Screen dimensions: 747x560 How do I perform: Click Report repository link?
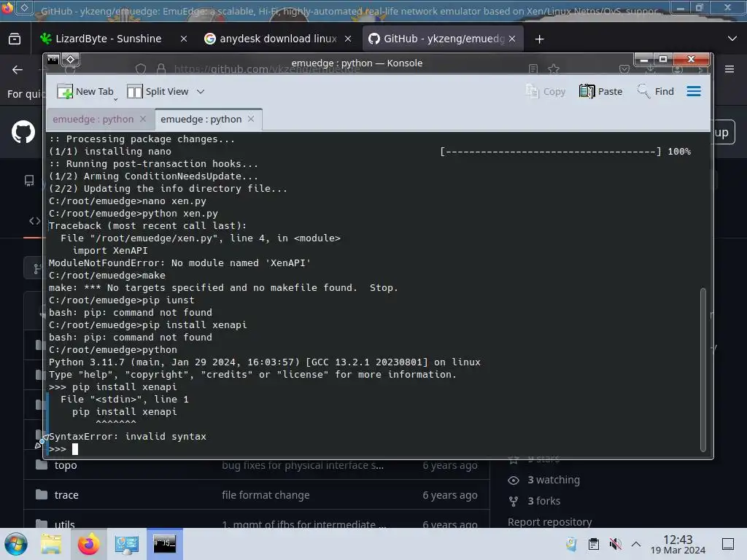point(549,522)
